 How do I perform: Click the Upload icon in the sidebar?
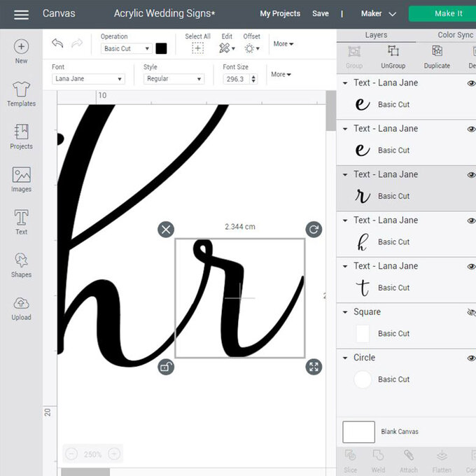pyautogui.click(x=21, y=307)
